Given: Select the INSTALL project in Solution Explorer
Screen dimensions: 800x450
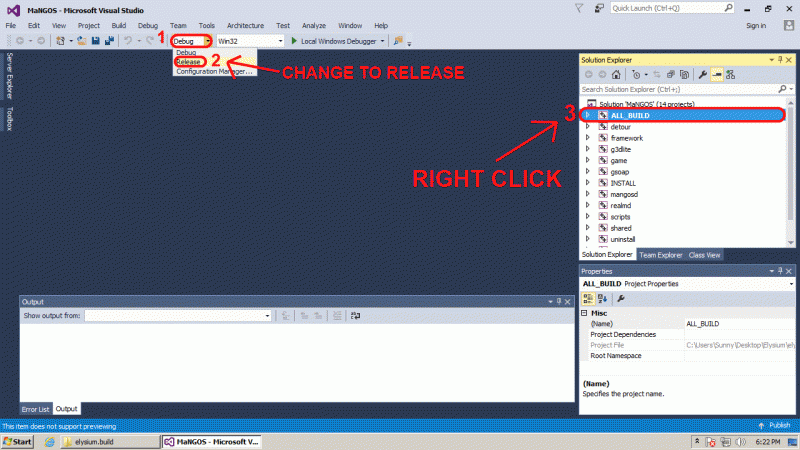Looking at the screenshot, I should tap(623, 183).
